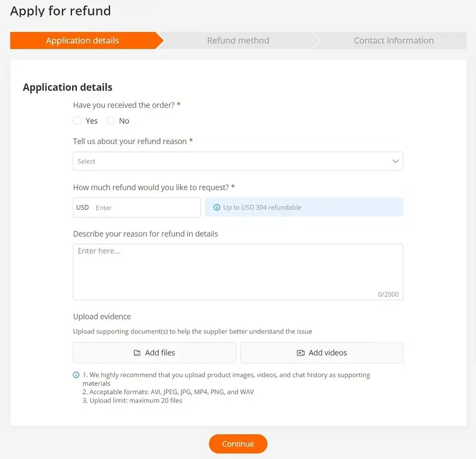The width and height of the screenshot is (476, 459).
Task: Click the Apply for refund page heading
Action: (x=61, y=11)
